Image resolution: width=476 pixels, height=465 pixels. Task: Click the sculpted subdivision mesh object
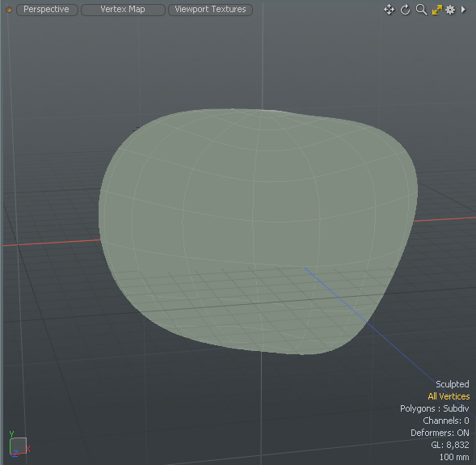[x=259, y=230]
